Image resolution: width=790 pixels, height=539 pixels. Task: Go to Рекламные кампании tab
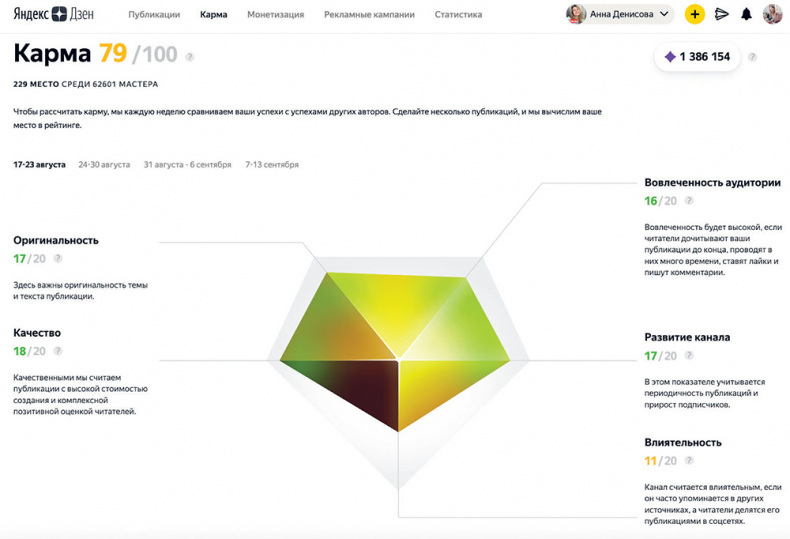click(369, 15)
